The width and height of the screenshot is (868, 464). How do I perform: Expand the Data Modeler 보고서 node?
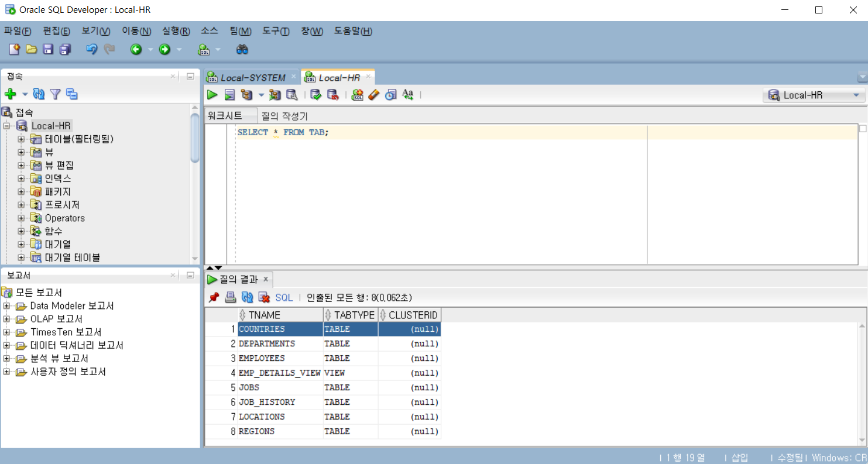(x=6, y=305)
